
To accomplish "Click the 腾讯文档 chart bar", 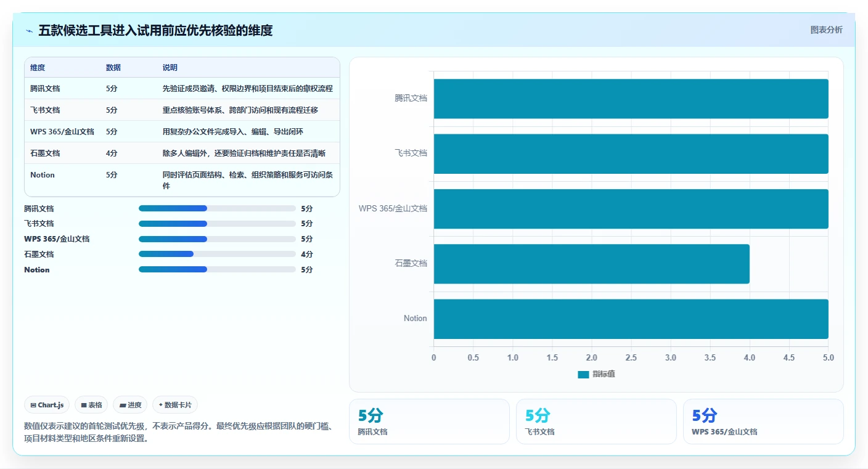I will point(631,99).
